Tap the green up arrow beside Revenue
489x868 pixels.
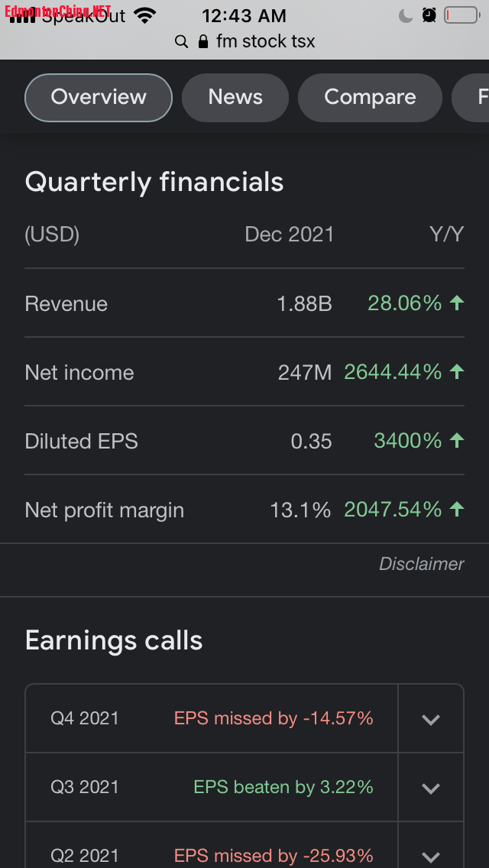(x=457, y=303)
